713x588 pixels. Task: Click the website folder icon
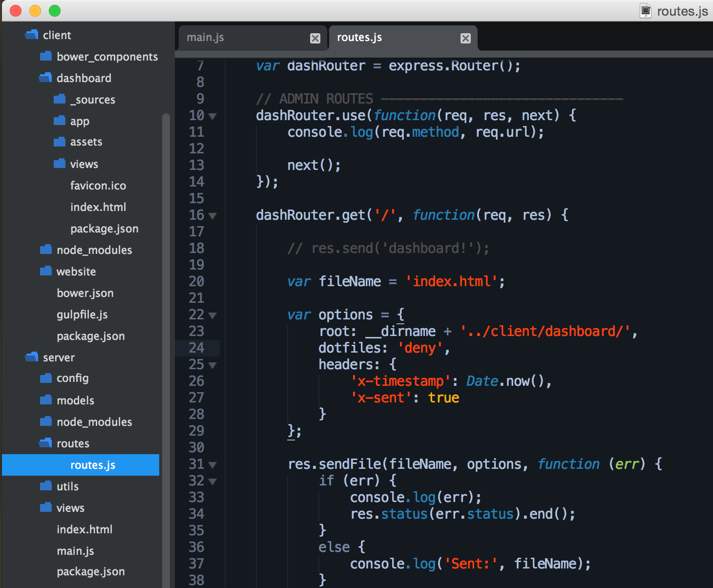coord(46,271)
